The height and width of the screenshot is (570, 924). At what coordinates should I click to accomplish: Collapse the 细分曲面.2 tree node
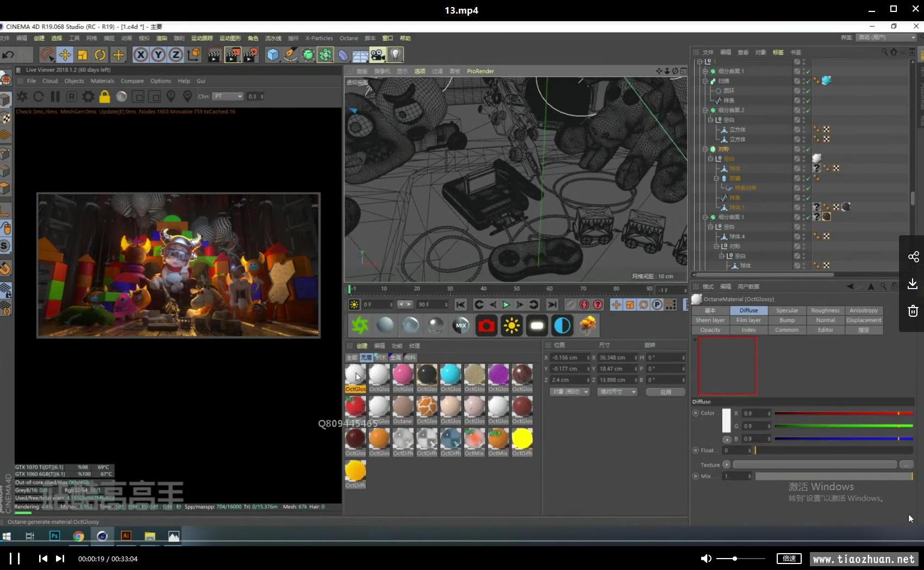point(705,110)
